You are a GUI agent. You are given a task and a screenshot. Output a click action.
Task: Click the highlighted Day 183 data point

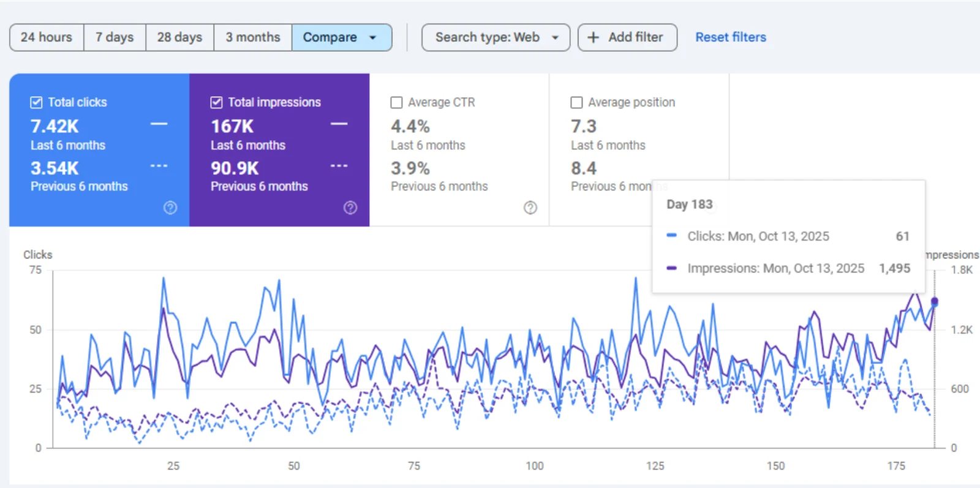934,301
